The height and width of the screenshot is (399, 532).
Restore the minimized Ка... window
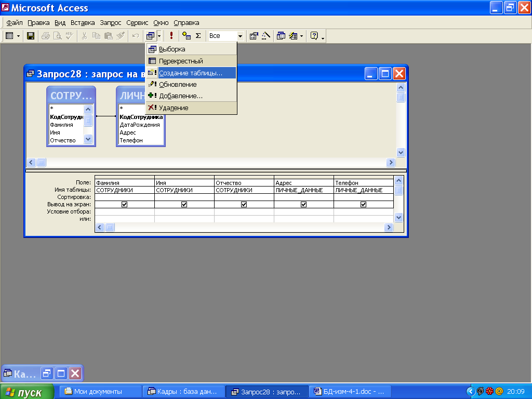pos(47,374)
